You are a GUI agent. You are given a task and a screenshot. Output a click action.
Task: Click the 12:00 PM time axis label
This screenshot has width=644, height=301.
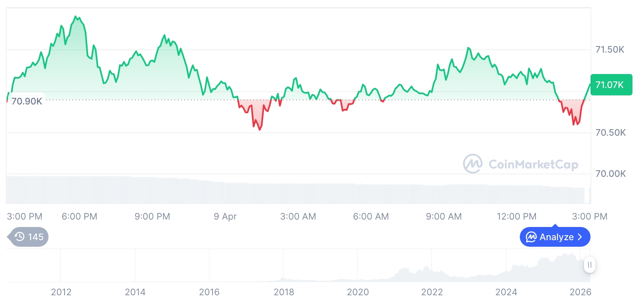coord(517,216)
